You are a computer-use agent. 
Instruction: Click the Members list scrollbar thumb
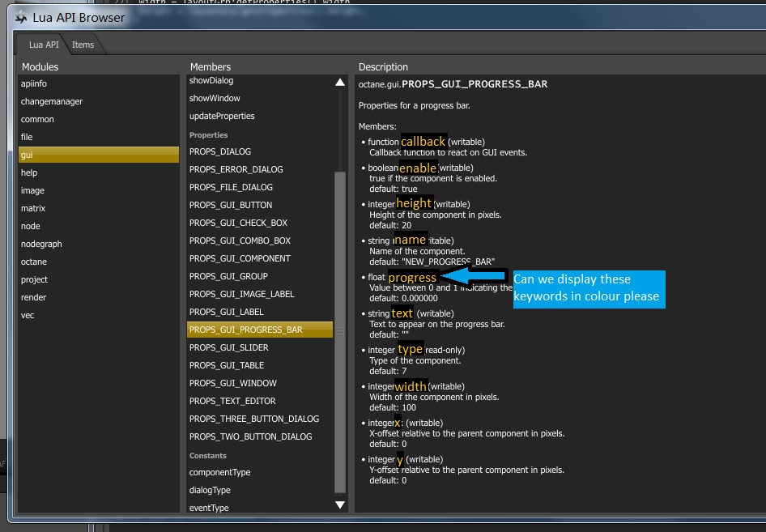click(340, 332)
